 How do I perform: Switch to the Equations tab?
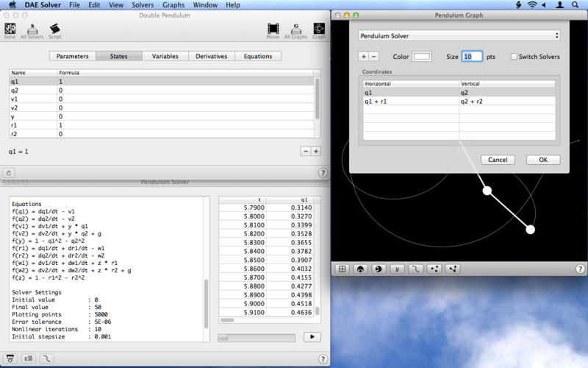pos(258,56)
